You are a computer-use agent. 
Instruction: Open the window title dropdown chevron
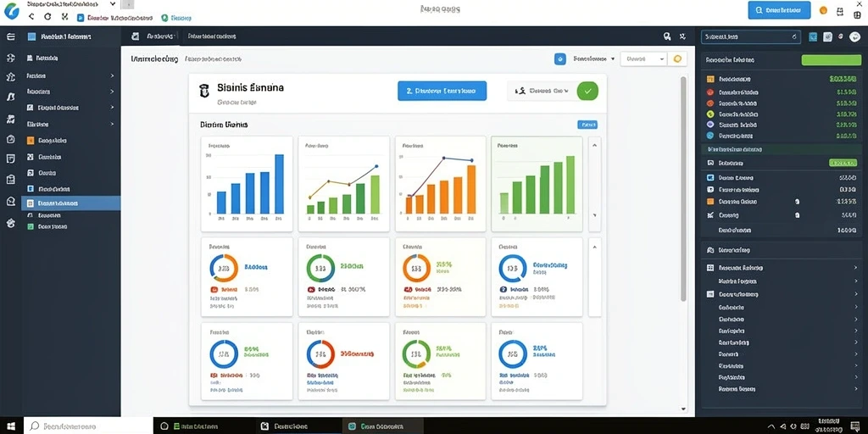(x=113, y=4)
